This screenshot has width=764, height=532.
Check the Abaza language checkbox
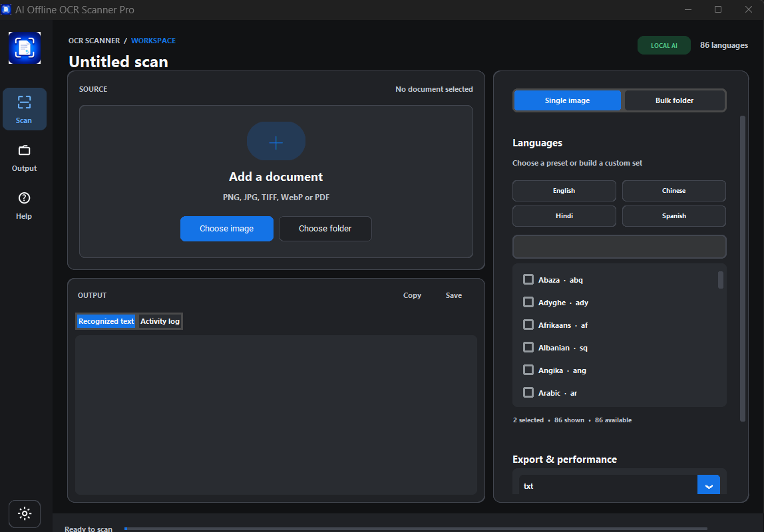(x=528, y=279)
